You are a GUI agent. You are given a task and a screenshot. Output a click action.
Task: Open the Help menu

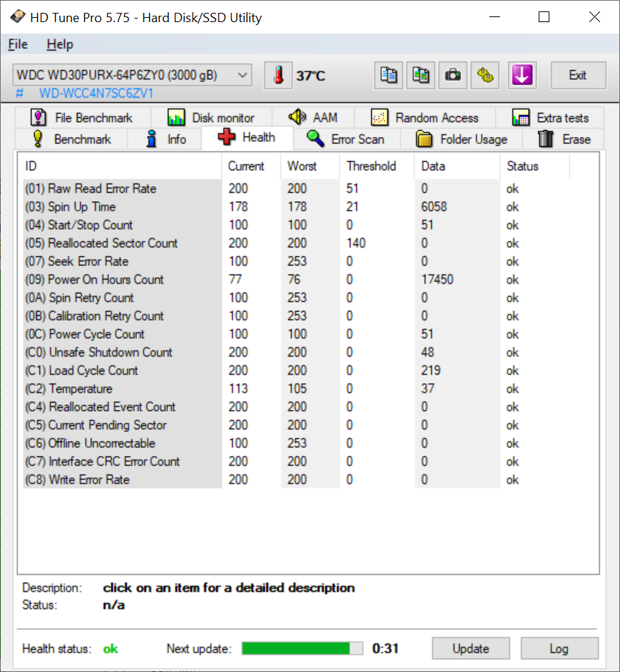[x=60, y=44]
